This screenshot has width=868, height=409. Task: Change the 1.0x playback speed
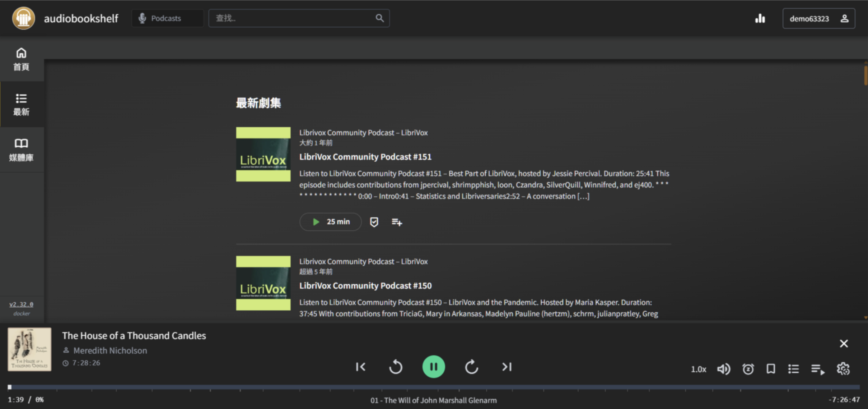click(698, 369)
